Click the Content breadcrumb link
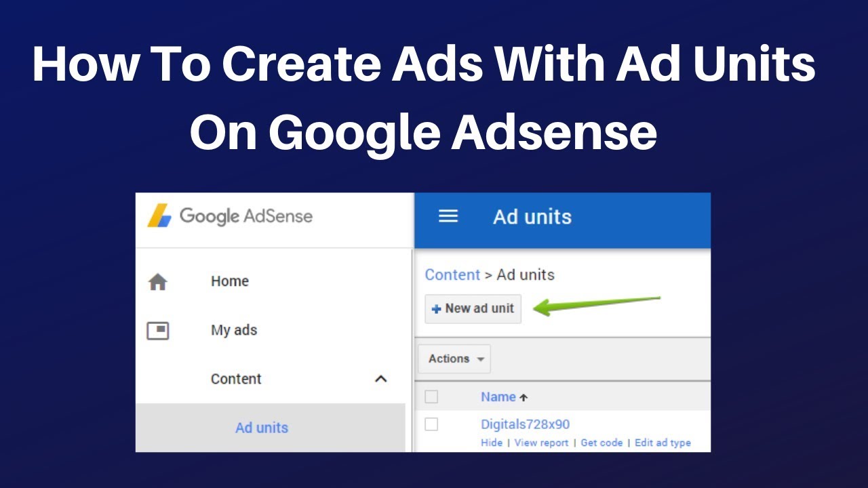Image resolution: width=868 pixels, height=488 pixels. click(452, 274)
